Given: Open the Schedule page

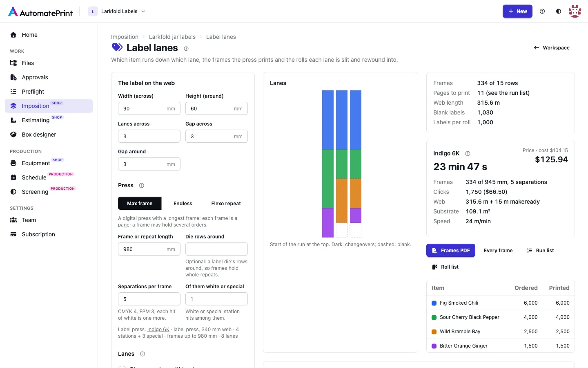Looking at the screenshot, I should pos(49,177).
